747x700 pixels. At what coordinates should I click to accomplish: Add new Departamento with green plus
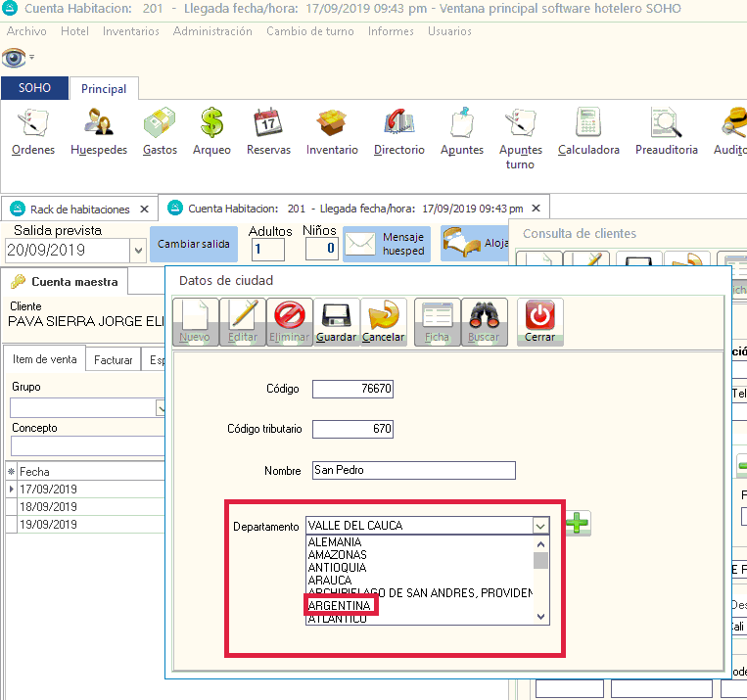coord(578,524)
